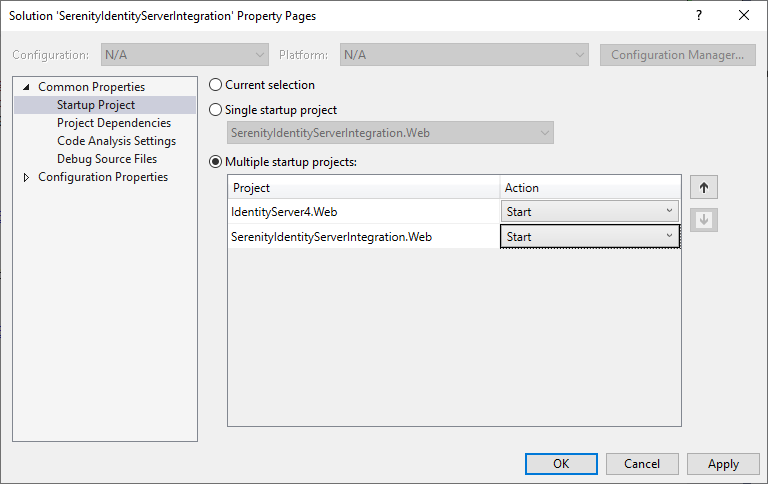Screen dimensions: 768x484
Task: Open Action dropdown for IdentityServer4.Web
Action: [x=590, y=212]
